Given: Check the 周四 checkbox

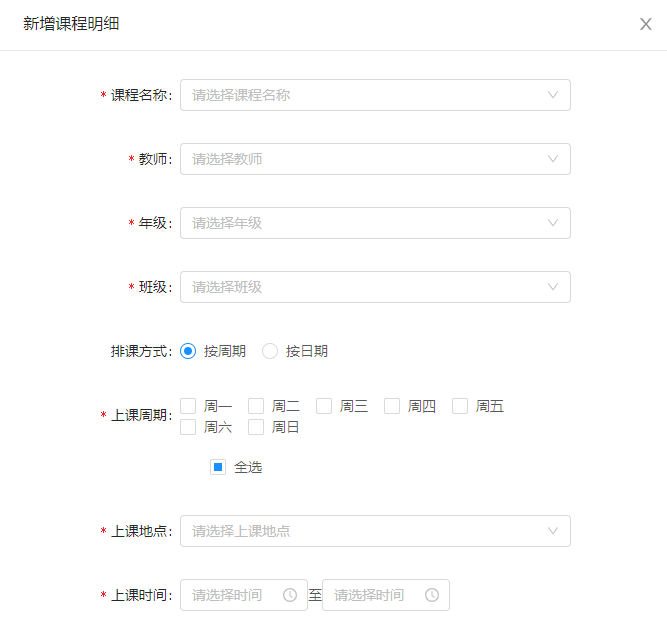Looking at the screenshot, I should tap(392, 406).
